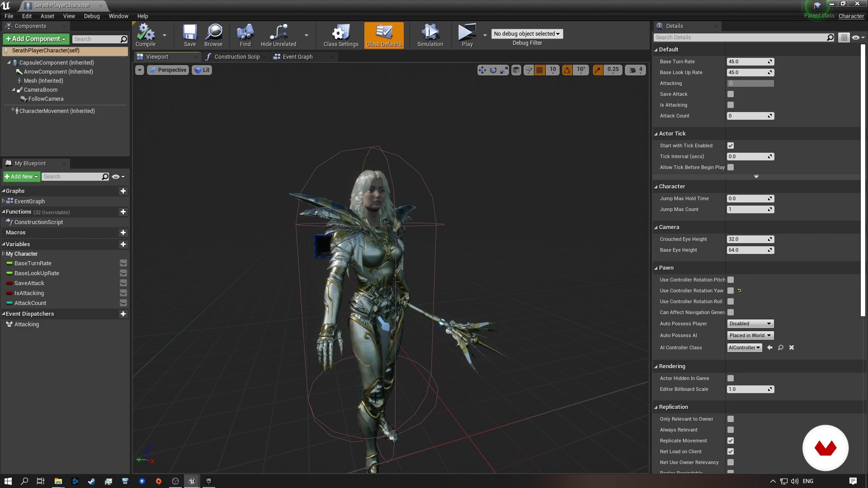868x488 pixels.
Task: Check Actor Hidden In Game
Action: click(x=731, y=379)
